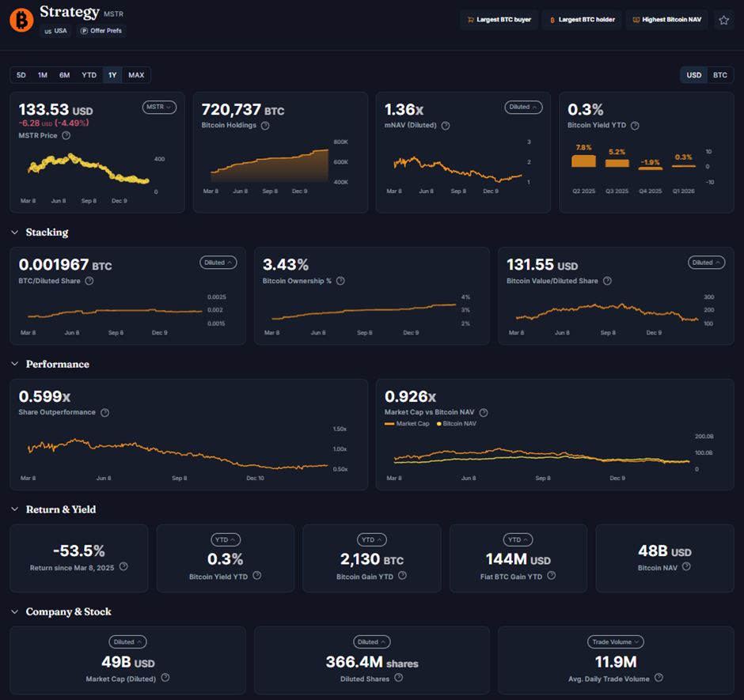Open the MSTR ticker dropdown
This screenshot has width=744, height=700.
159,107
